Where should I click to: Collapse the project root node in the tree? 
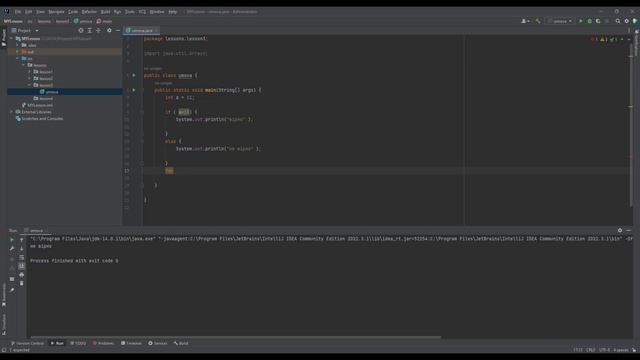coord(11,39)
